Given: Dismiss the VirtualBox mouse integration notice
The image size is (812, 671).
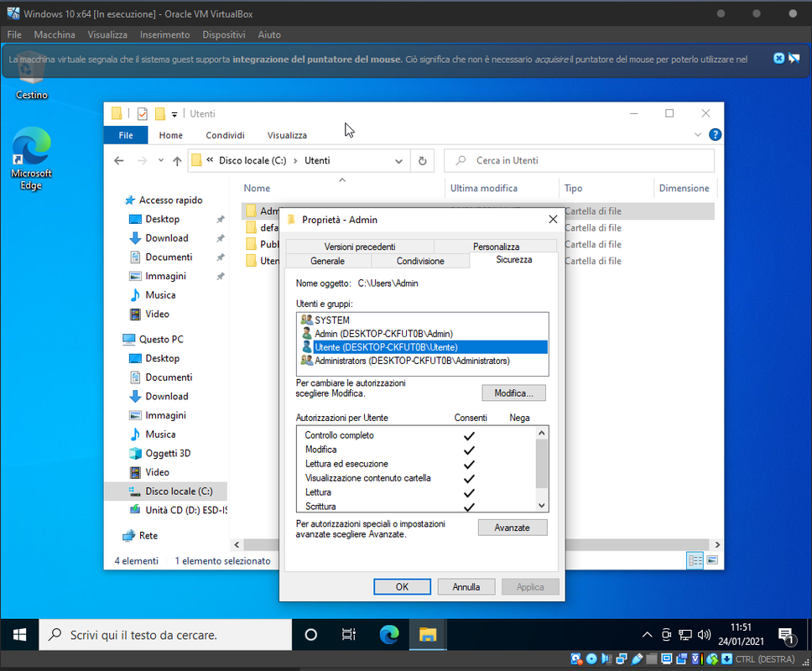Looking at the screenshot, I should [778, 58].
